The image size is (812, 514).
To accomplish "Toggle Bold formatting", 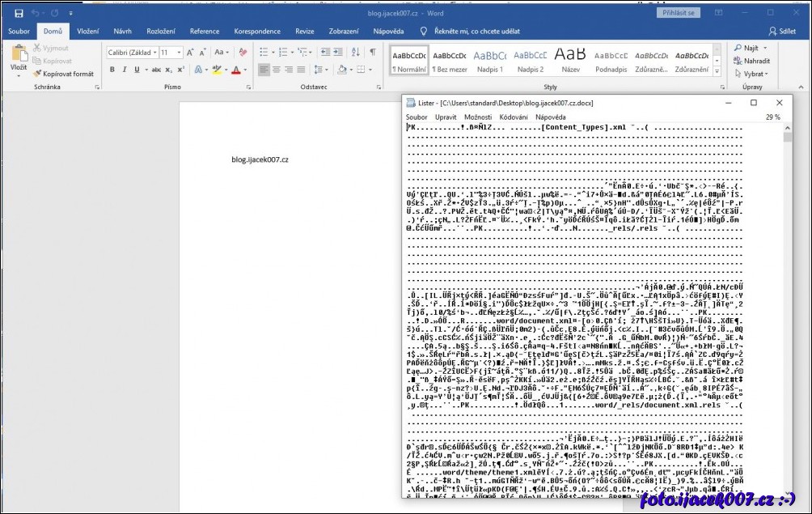I will click(x=113, y=70).
